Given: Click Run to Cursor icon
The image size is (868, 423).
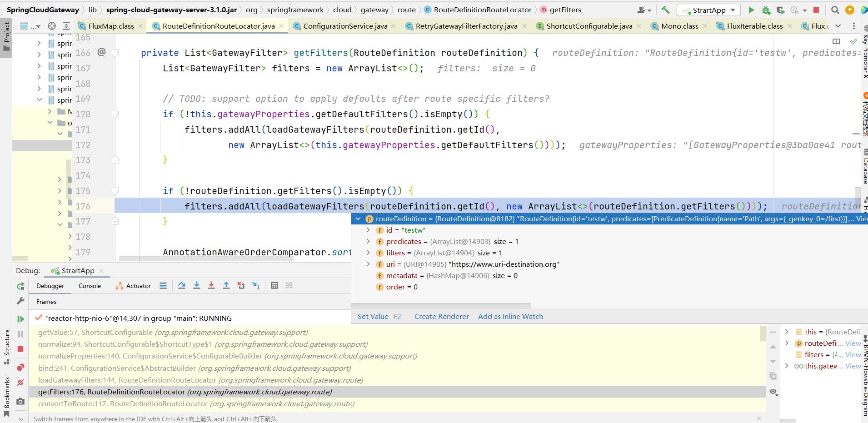Looking at the screenshot, I should pos(256,285).
